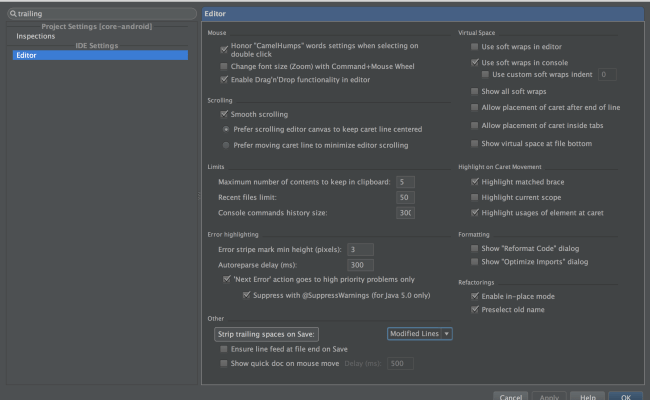Click the OK button
Viewport: 650px width, 400px height.
tap(626, 396)
